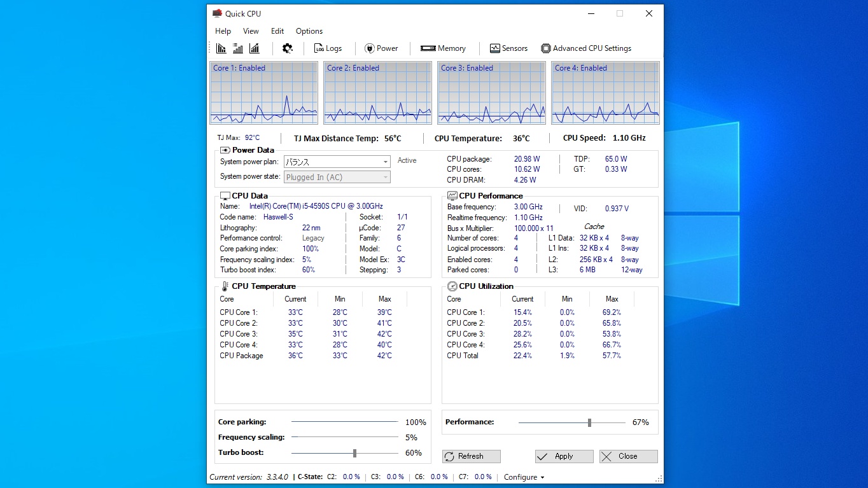Click the CPU Temperature thermometer icon

[x=225, y=286]
